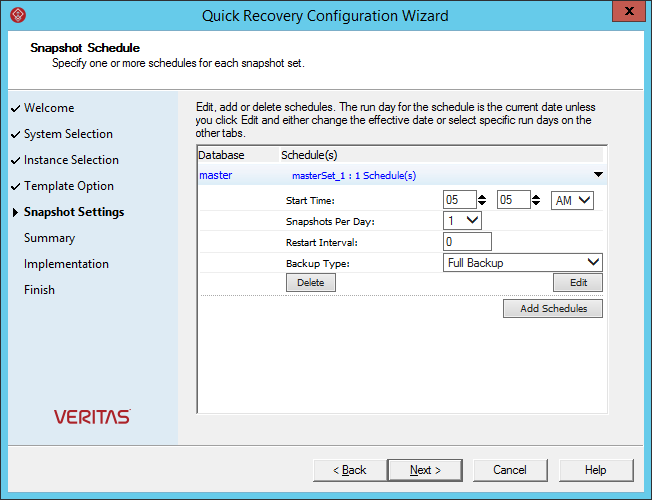
Task: Collapse the masterSet_1 schedule arrow
Action: [598, 175]
